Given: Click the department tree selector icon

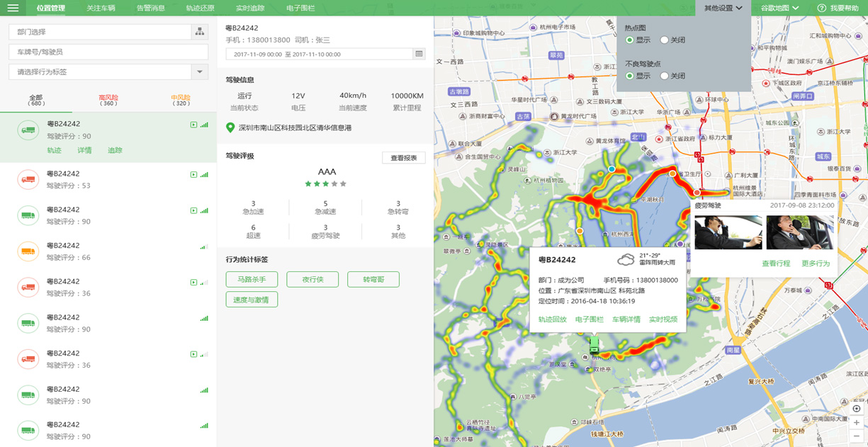Looking at the screenshot, I should click(x=200, y=32).
